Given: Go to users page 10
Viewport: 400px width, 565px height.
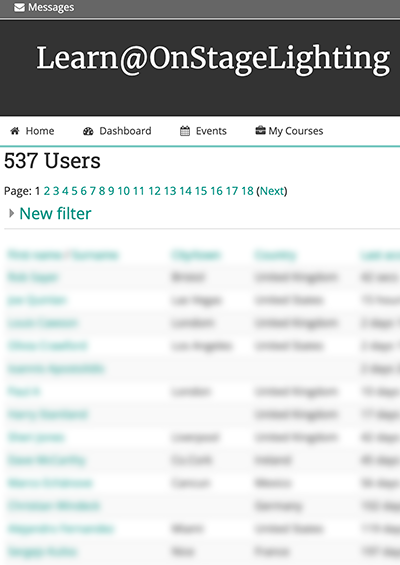Looking at the screenshot, I should 124,191.
